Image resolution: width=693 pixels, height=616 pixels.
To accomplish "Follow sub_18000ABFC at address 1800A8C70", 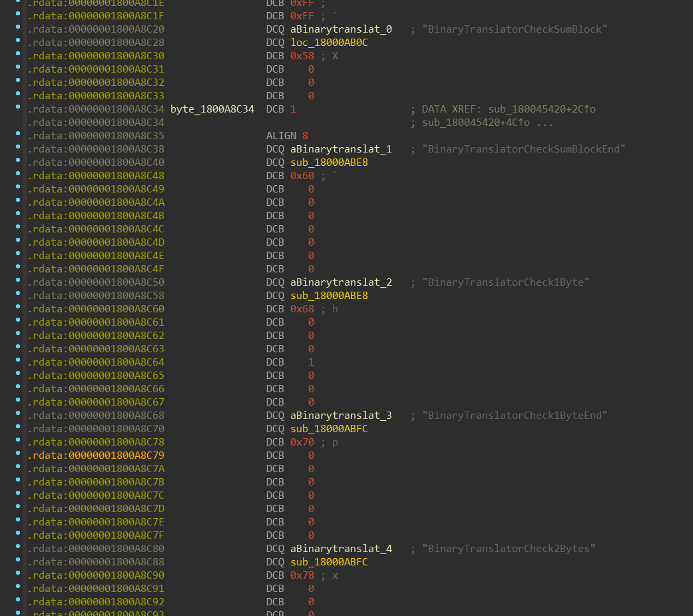I will pyautogui.click(x=329, y=428).
